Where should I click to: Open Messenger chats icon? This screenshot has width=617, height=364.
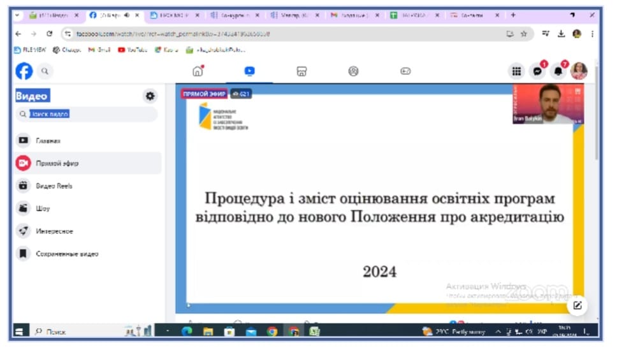538,71
